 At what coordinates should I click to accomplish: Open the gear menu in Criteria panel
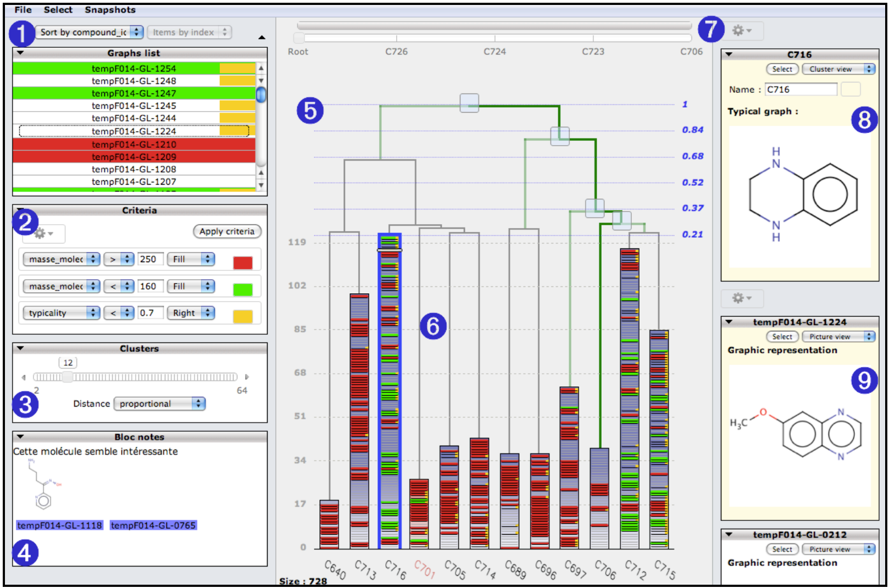click(43, 234)
